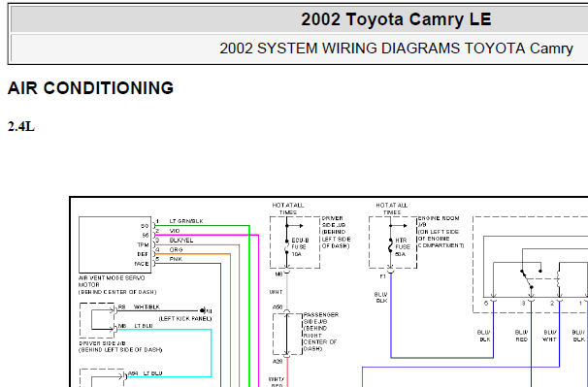Click the 'HTR FUSE 50A' label

(x=403, y=247)
